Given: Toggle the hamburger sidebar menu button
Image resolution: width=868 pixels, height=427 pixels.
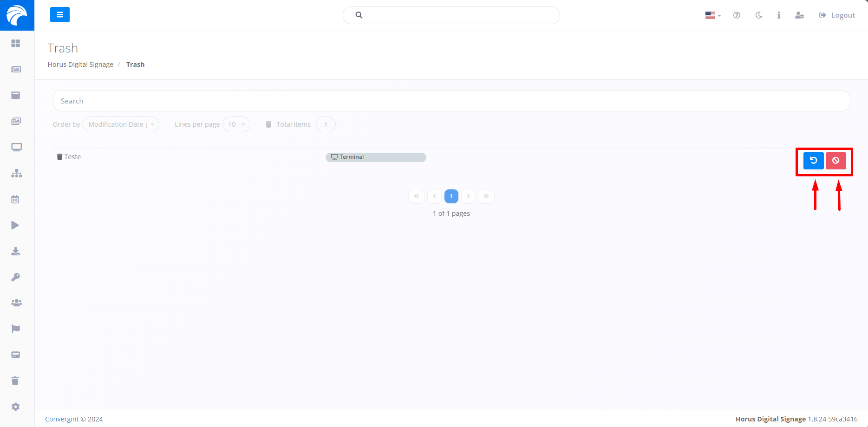Looking at the screenshot, I should point(60,15).
